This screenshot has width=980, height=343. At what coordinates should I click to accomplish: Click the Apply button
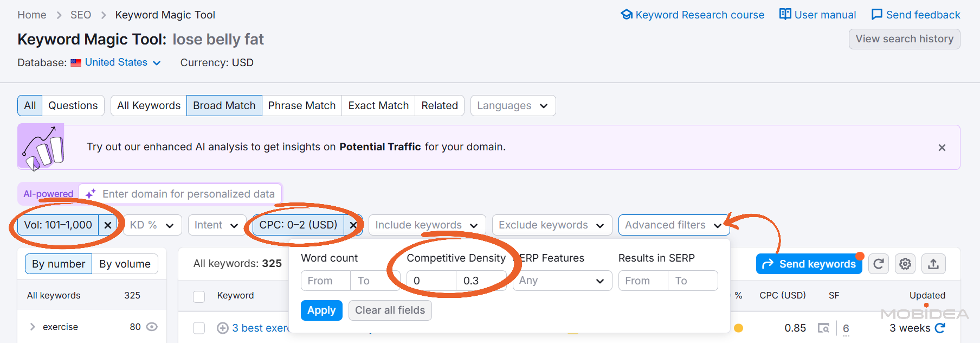[321, 310]
